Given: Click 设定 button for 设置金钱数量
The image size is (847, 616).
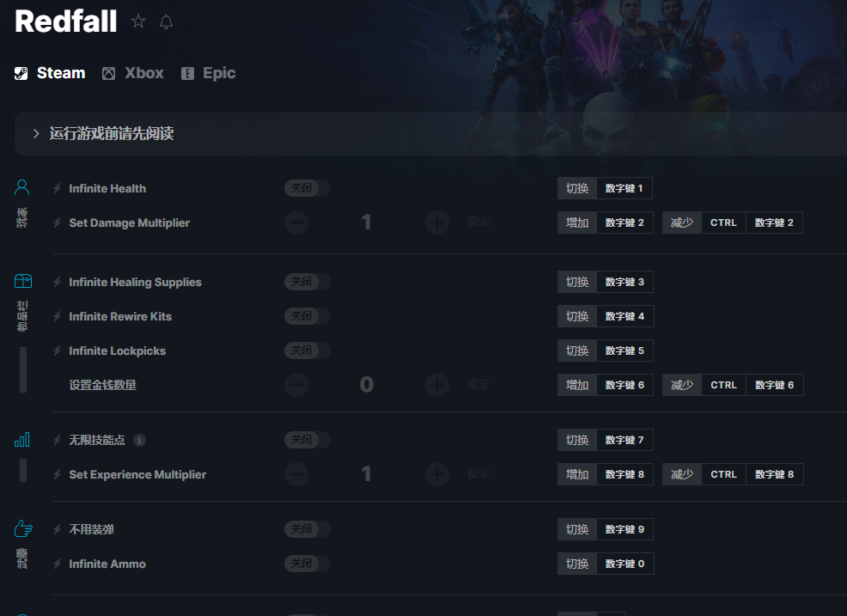Looking at the screenshot, I should coord(478,385).
